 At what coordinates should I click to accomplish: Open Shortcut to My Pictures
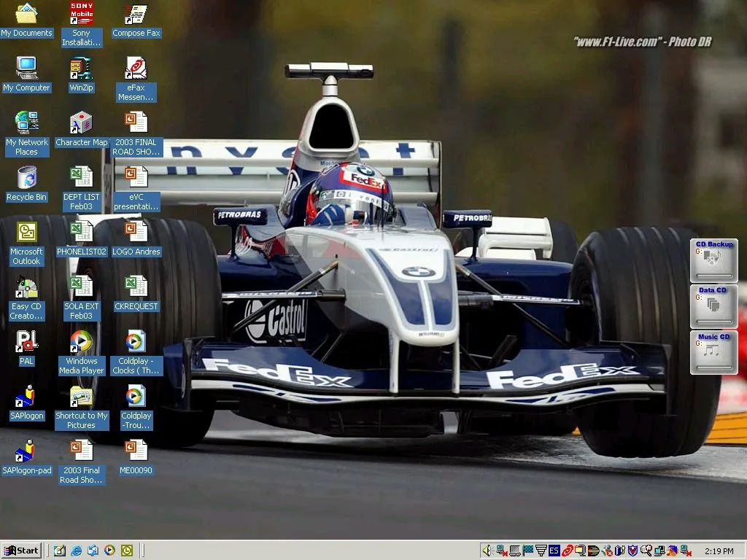[x=81, y=397]
